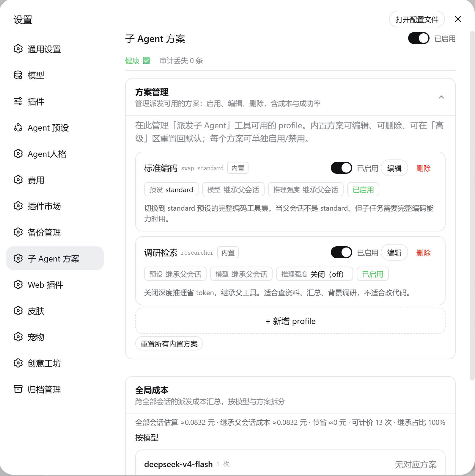Click the gear icon beside 皮肤

point(18,311)
